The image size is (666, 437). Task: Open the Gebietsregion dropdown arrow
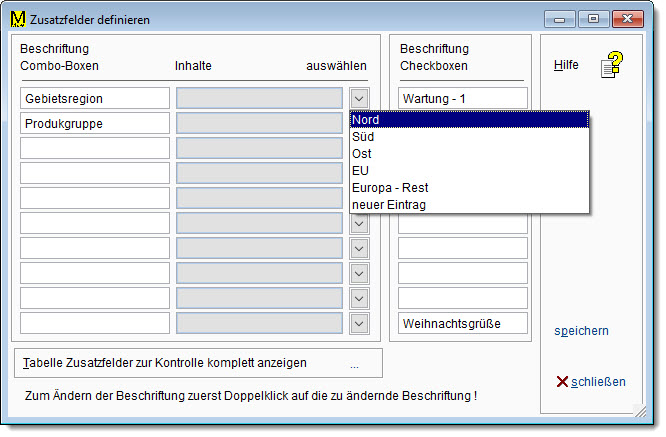click(360, 98)
